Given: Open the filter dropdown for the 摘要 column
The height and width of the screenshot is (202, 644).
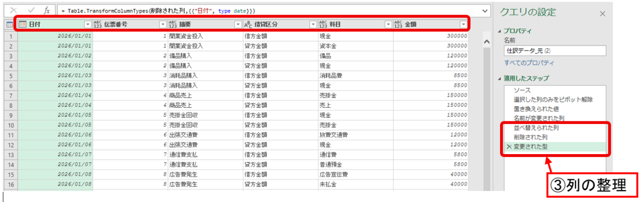Looking at the screenshot, I should (238, 24).
